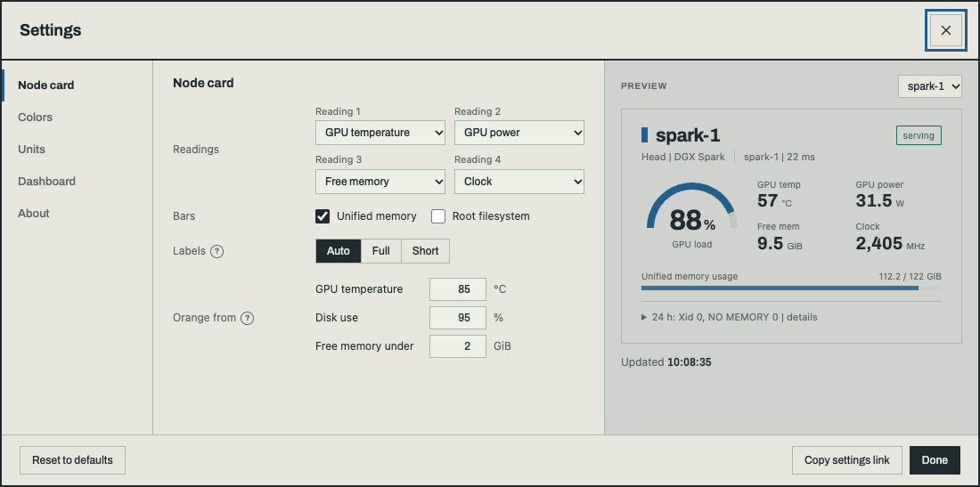The image size is (980, 487).
Task: Expand the 24 h Xid details disclosure triangle
Action: tap(644, 317)
